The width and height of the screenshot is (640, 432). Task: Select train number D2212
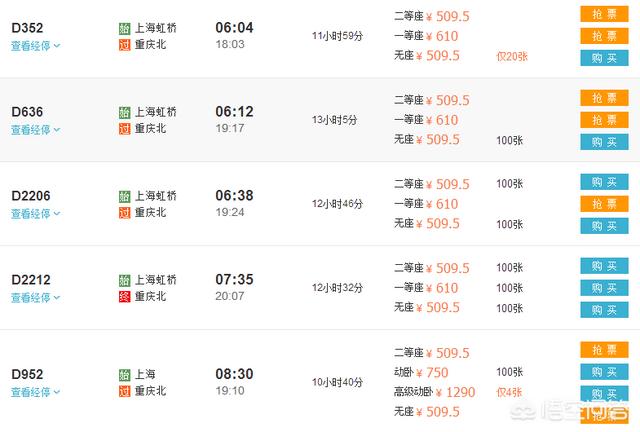[31, 278]
